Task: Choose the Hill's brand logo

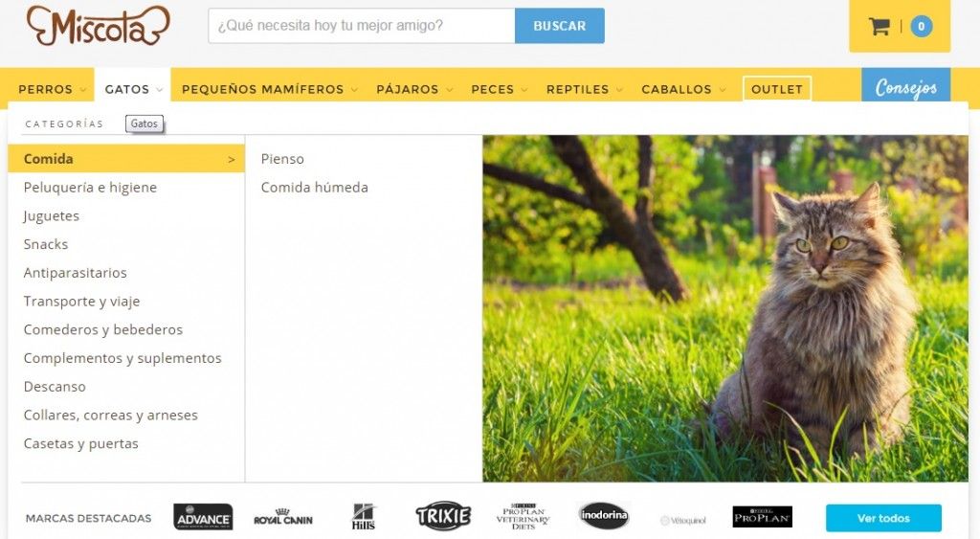Action: [363, 517]
